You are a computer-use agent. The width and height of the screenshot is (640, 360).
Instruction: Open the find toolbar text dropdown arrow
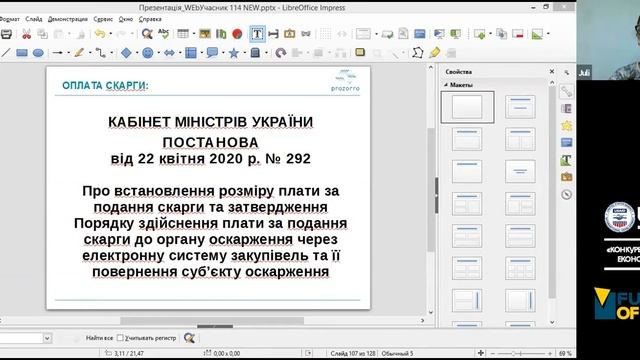point(47,338)
